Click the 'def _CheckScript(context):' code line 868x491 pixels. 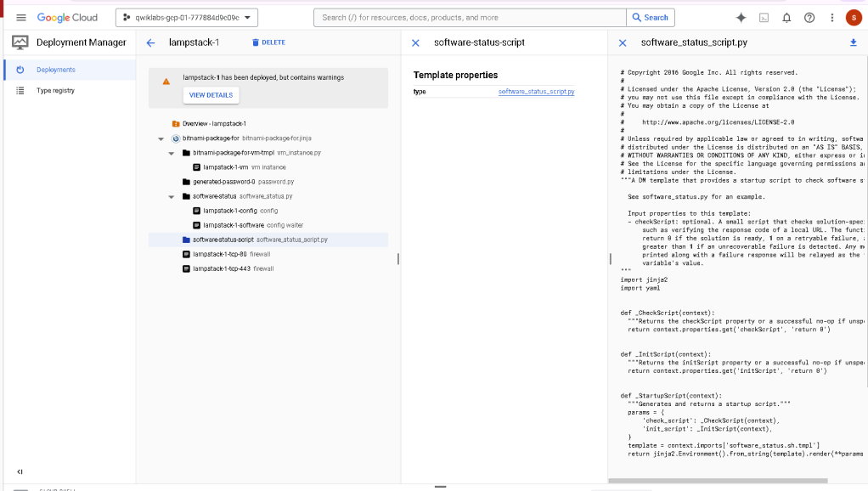coord(667,313)
